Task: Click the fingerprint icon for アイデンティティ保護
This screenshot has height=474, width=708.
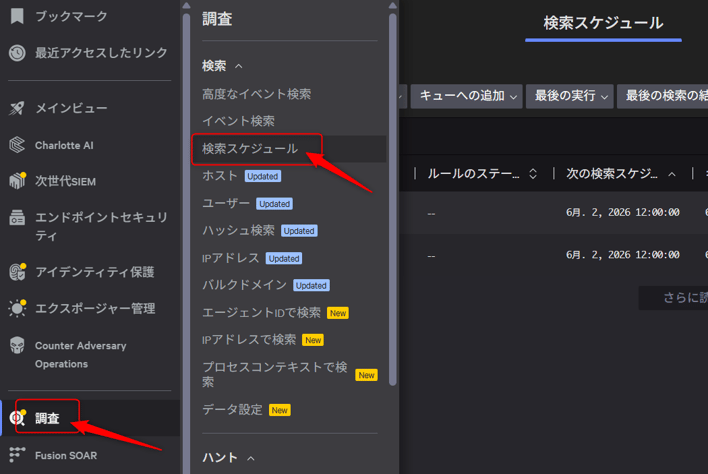Action: 17,272
